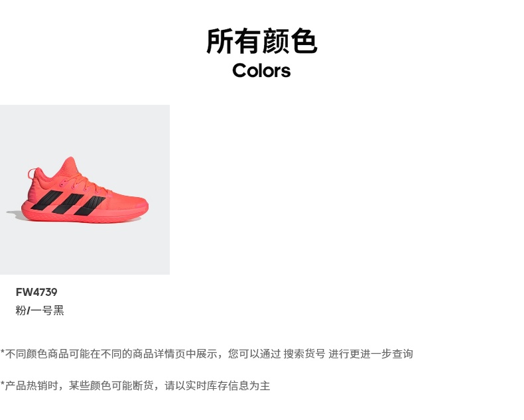The height and width of the screenshot is (420, 524).
Task: Click the 粉/一号黑 color name
Action: pyautogui.click(x=40, y=311)
